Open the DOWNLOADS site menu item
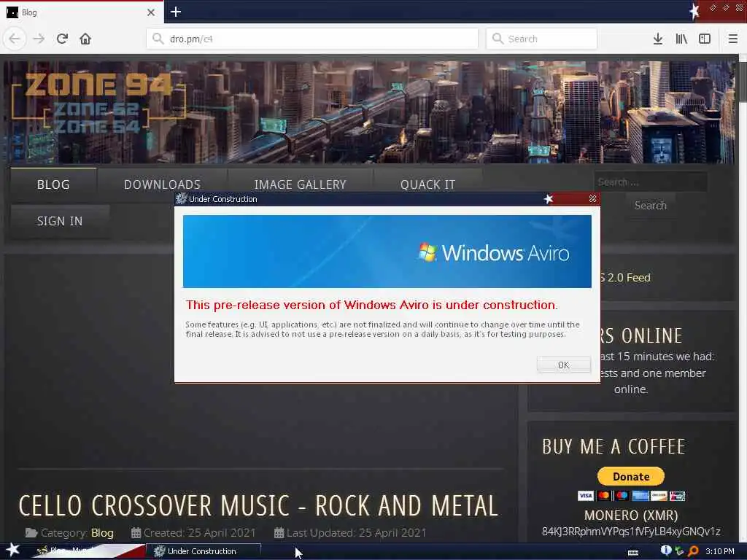Viewport: 747px width, 560px height. click(162, 184)
